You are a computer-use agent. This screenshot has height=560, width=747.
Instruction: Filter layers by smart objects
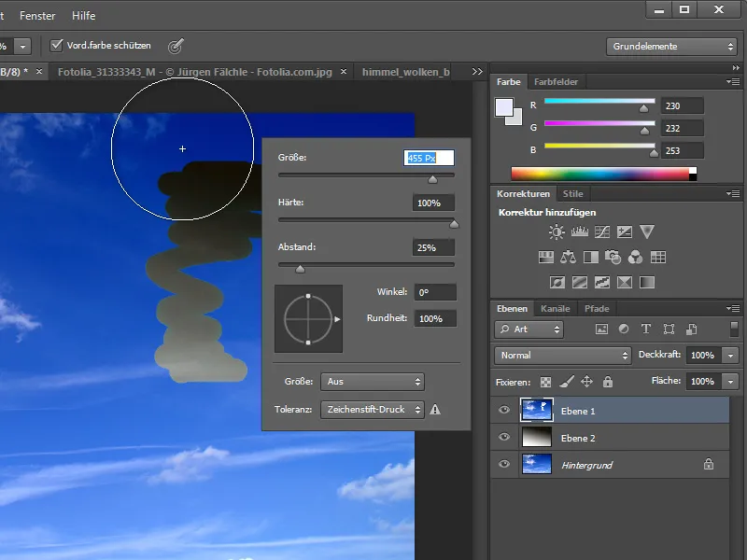691,329
